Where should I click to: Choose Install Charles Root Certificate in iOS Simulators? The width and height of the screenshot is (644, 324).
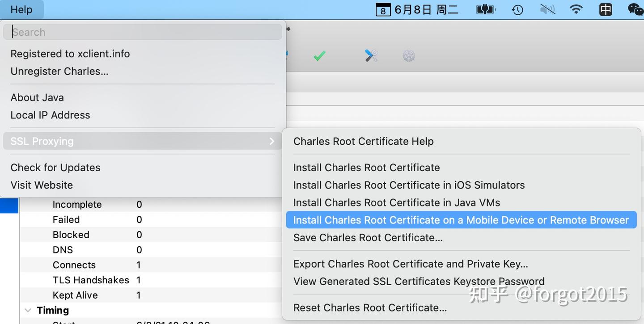409,185
